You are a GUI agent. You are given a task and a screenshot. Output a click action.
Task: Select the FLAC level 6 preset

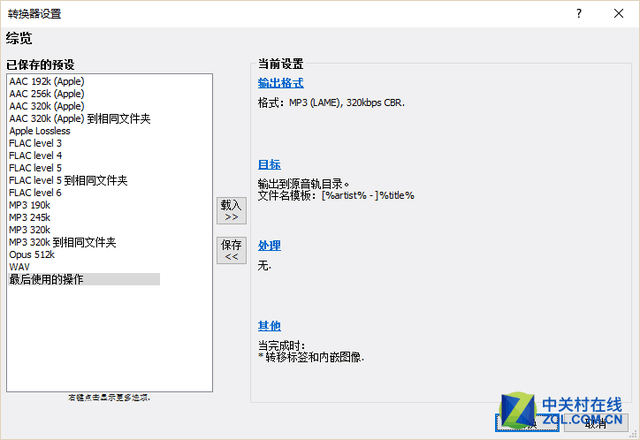pyautogui.click(x=35, y=193)
